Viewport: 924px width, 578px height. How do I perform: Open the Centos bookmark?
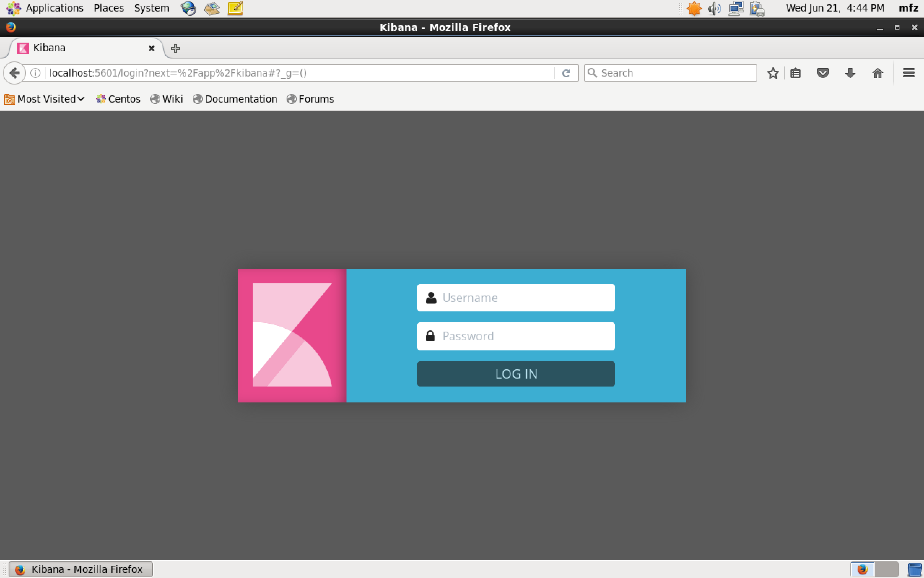(118, 99)
